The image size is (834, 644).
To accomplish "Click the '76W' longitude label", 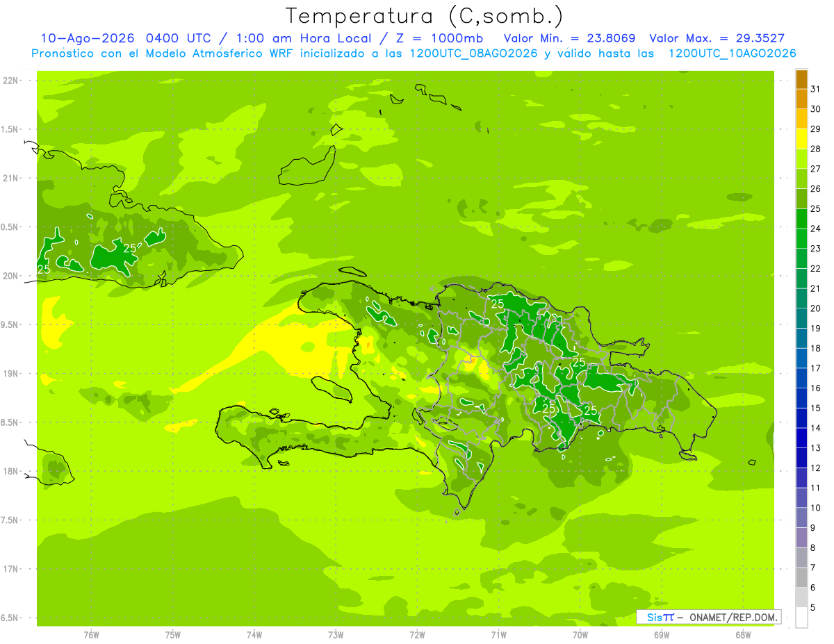I will pos(91,636).
